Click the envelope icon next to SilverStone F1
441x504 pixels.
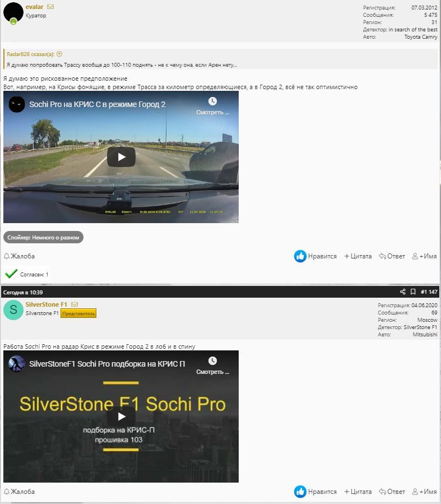point(75,304)
